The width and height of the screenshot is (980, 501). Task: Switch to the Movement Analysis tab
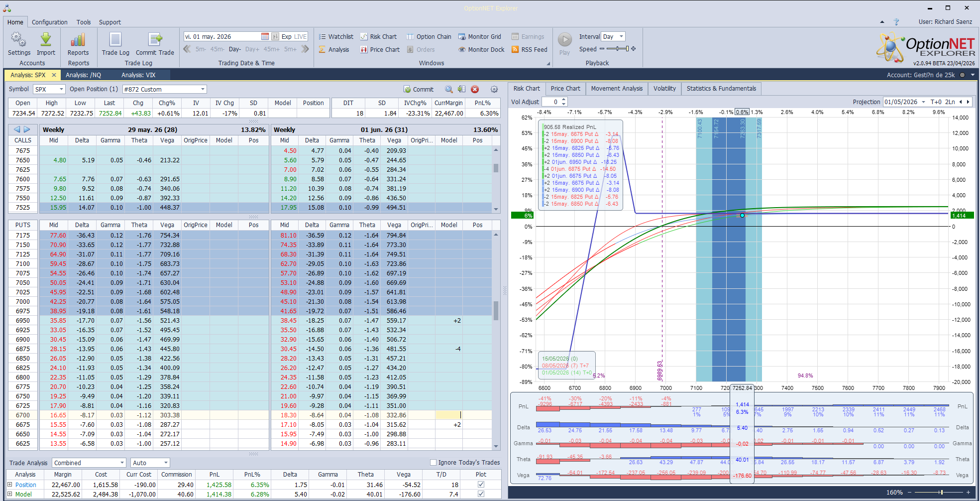click(617, 89)
